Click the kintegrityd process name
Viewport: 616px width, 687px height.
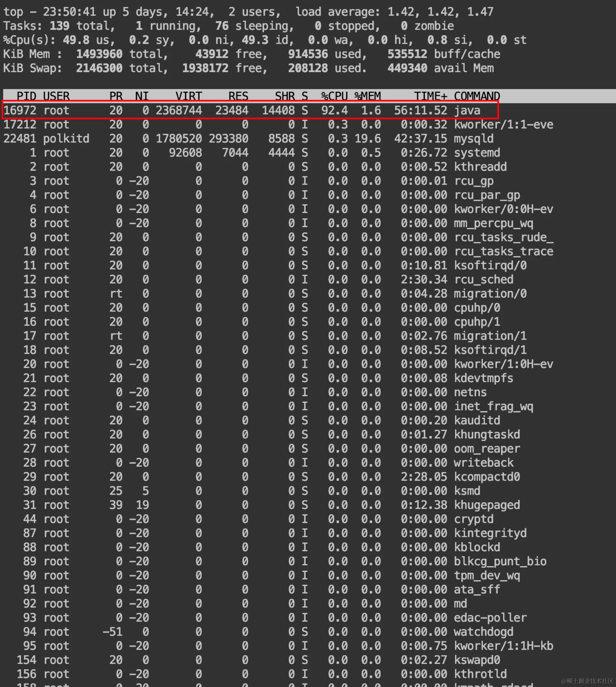coord(490,533)
